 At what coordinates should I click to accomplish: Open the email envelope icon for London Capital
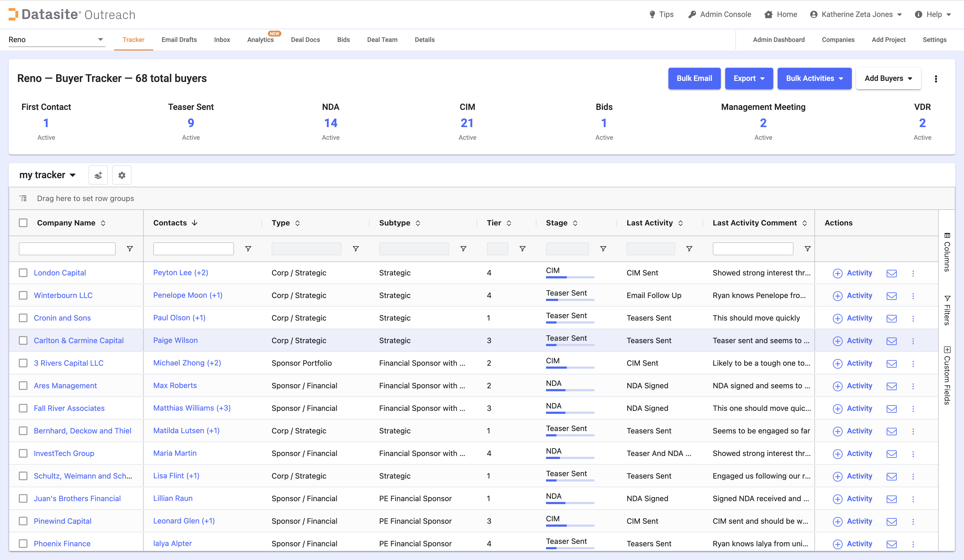(891, 273)
